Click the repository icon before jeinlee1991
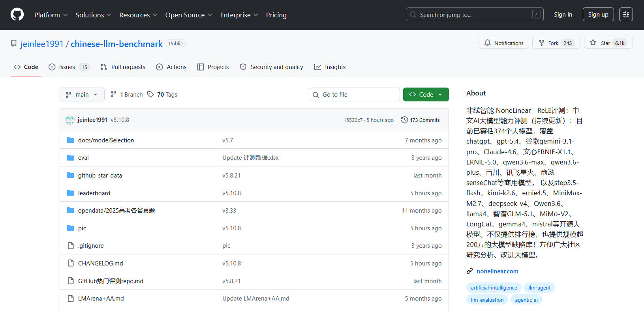Screen dimensions: 644x312 [14, 43]
